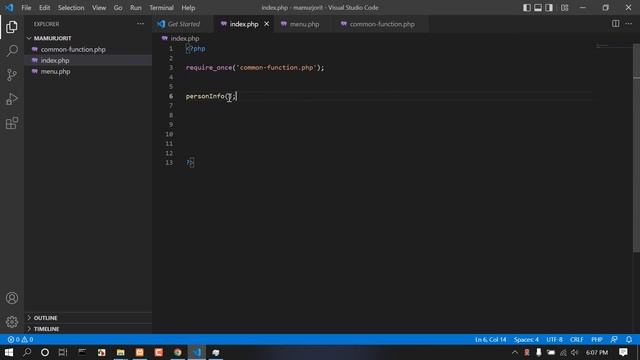Click line number 10 in the gutter
The image size is (640, 360).
pyautogui.click(x=169, y=134)
